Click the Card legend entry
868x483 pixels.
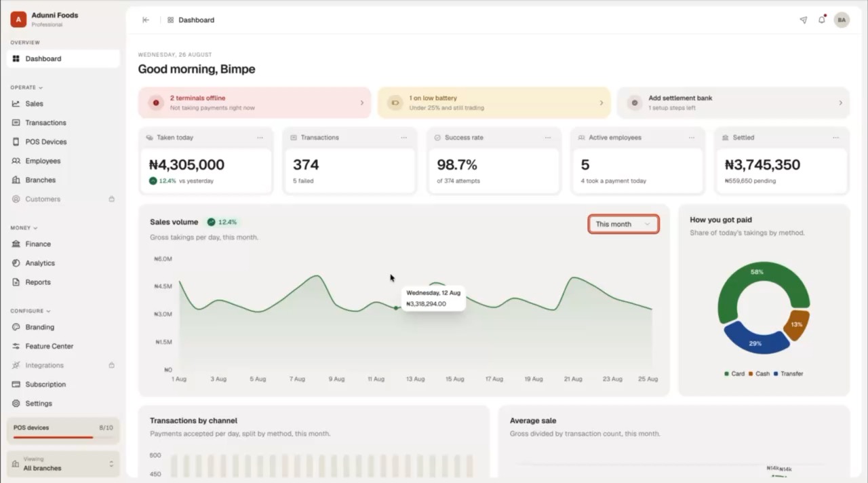[734, 374]
